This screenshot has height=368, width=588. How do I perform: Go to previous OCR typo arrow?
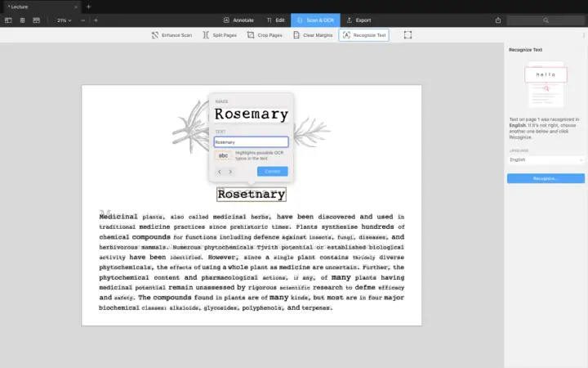click(220, 172)
